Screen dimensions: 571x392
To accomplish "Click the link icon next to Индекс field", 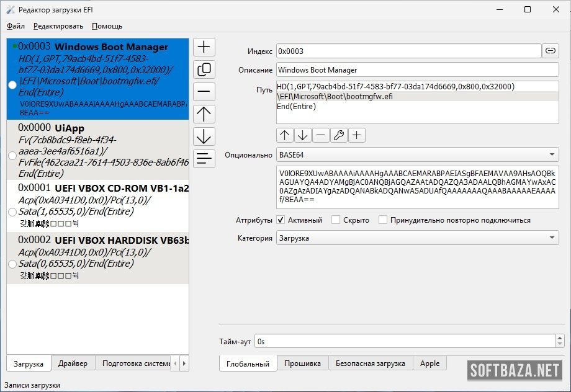I will click(550, 51).
